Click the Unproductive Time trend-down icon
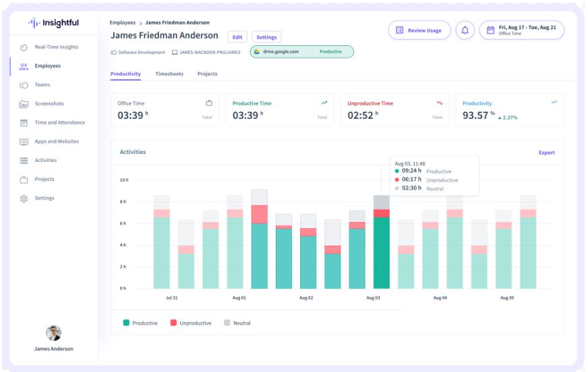588x372 pixels. tap(439, 103)
